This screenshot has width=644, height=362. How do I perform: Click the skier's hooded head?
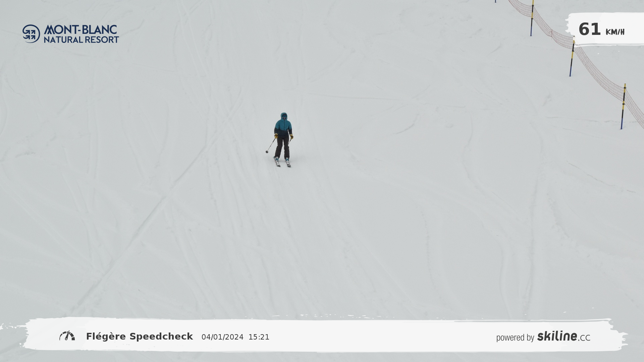pyautogui.click(x=284, y=116)
